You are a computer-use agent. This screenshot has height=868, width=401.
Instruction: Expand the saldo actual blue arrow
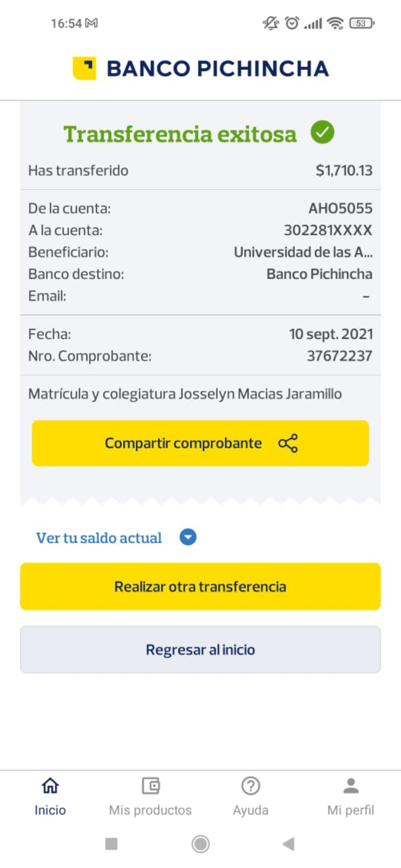point(188,537)
